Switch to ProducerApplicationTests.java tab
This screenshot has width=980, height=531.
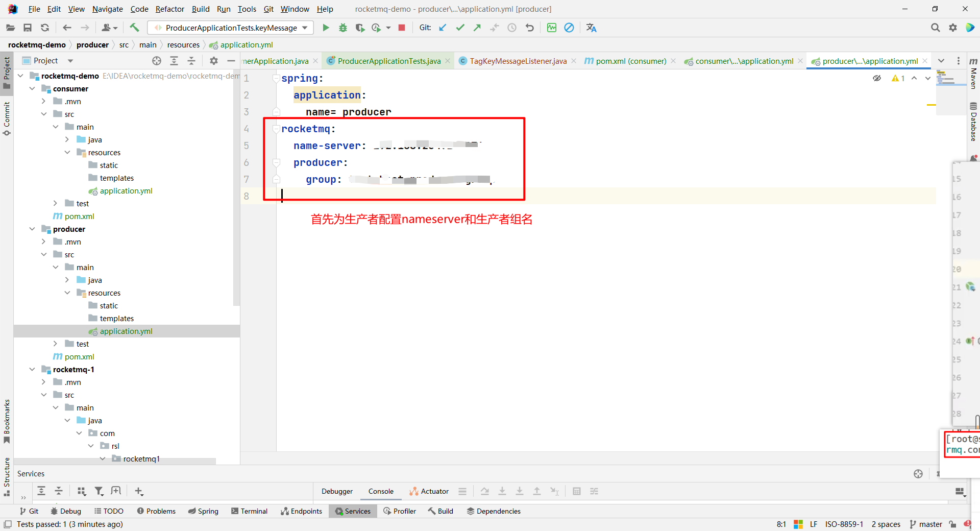(389, 61)
